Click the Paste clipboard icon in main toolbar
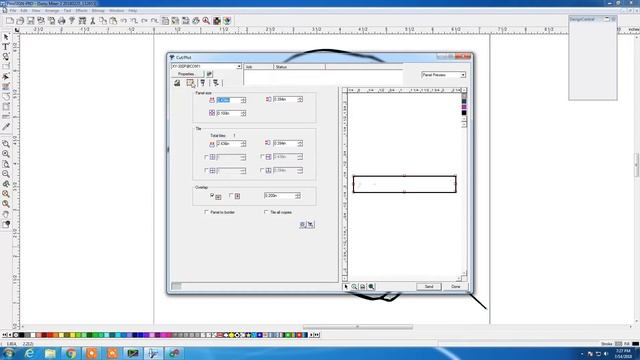The image size is (640, 360). [113, 20]
